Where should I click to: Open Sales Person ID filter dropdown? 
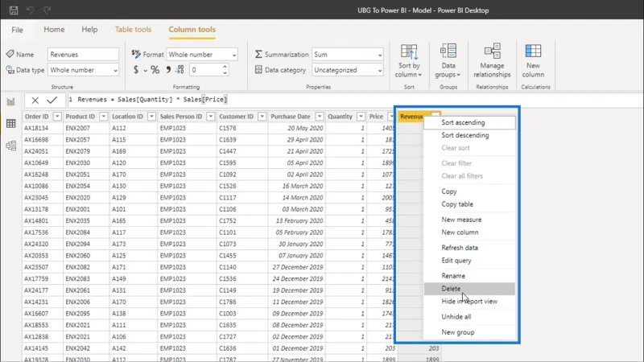pyautogui.click(x=211, y=117)
